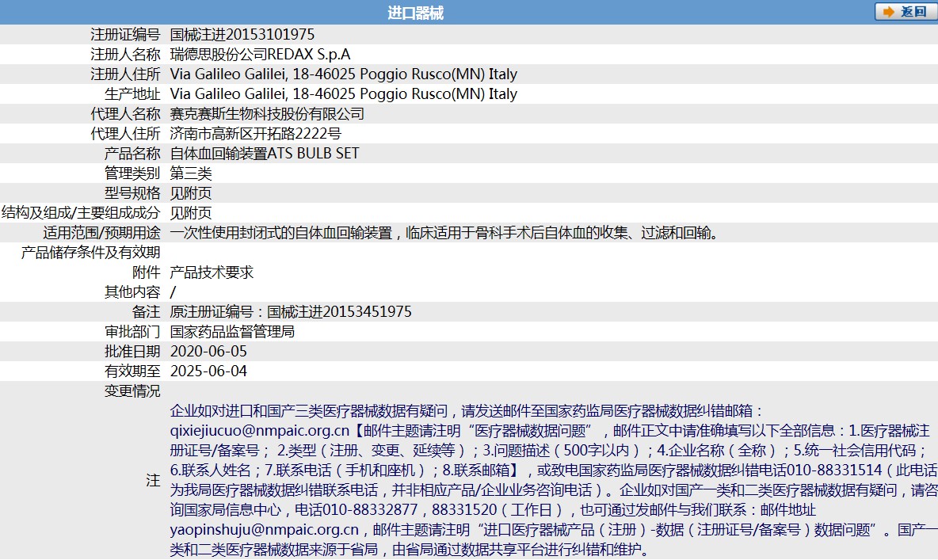Click the 代理人住所 label
The width and height of the screenshot is (938, 560).
[x=126, y=133]
